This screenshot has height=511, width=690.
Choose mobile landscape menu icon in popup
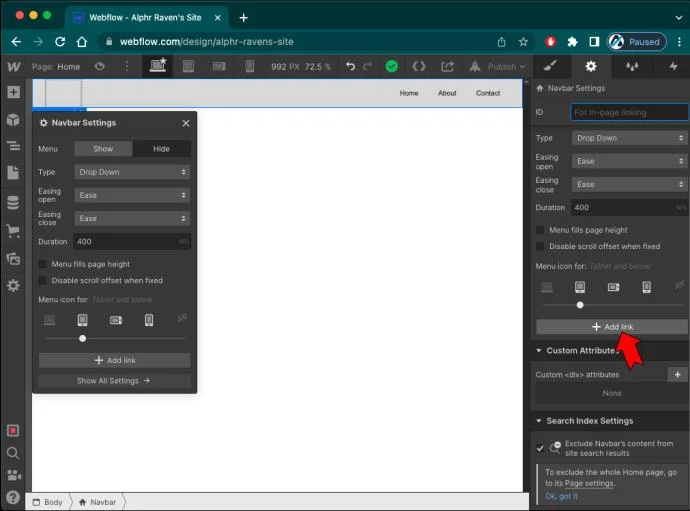[116, 320]
